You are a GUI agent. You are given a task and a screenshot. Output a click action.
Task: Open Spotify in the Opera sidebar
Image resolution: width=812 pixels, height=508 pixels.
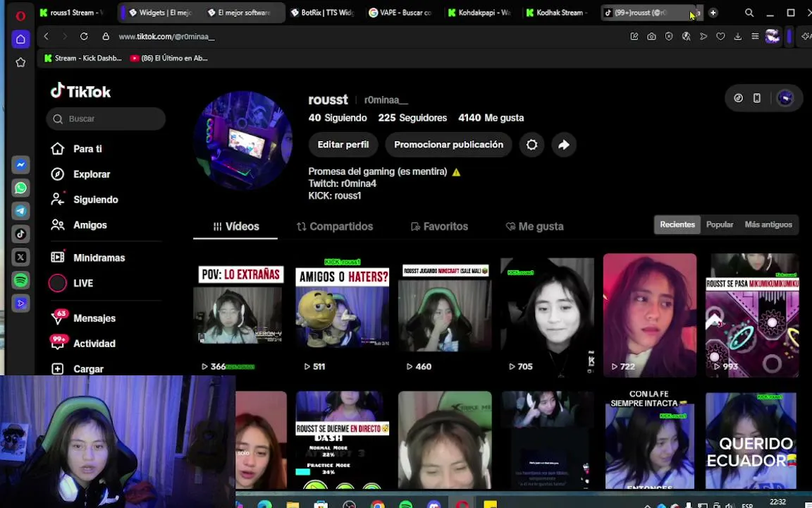(20, 280)
